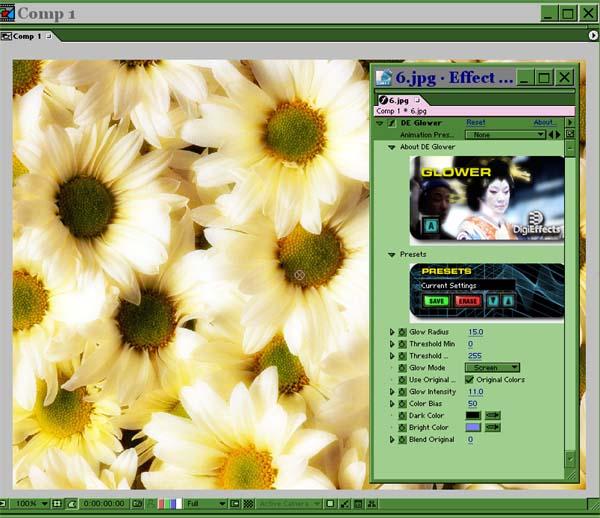Click the Reset link for DE Glower
This screenshot has height=518, width=600.
coord(476,122)
